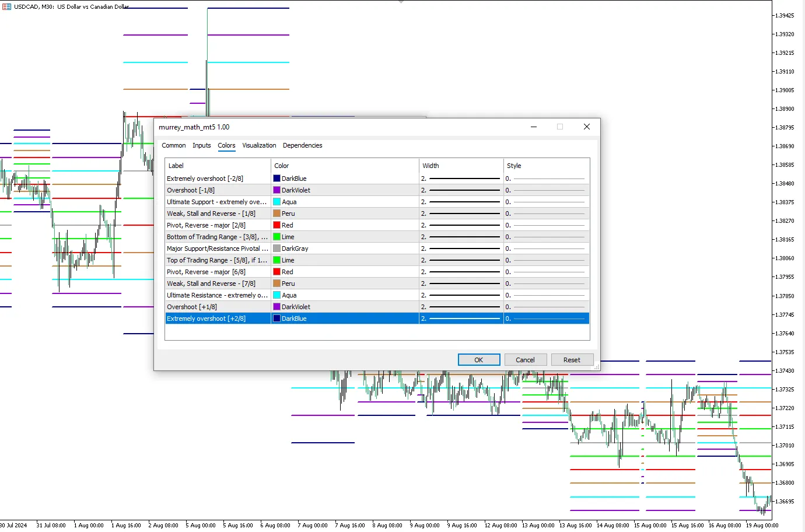Click the Red swatch for Pivot, Reverse [6/8]

click(277, 272)
